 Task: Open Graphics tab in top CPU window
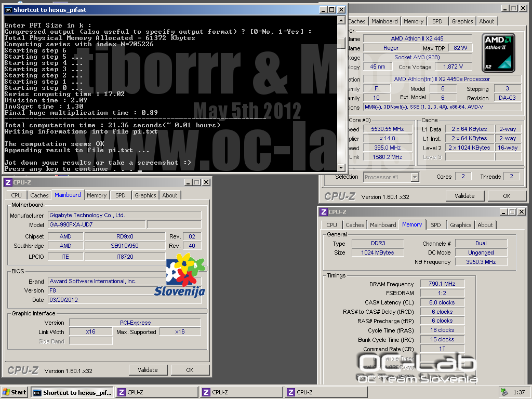(462, 21)
